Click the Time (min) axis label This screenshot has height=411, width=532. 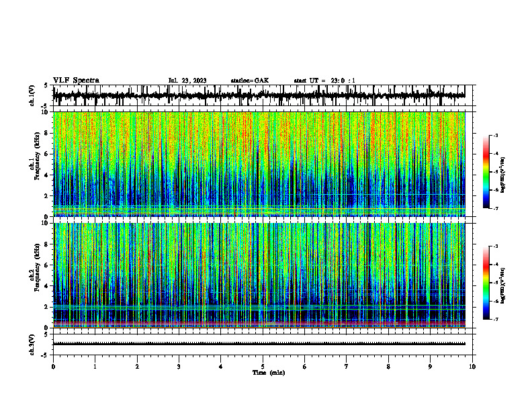click(269, 373)
